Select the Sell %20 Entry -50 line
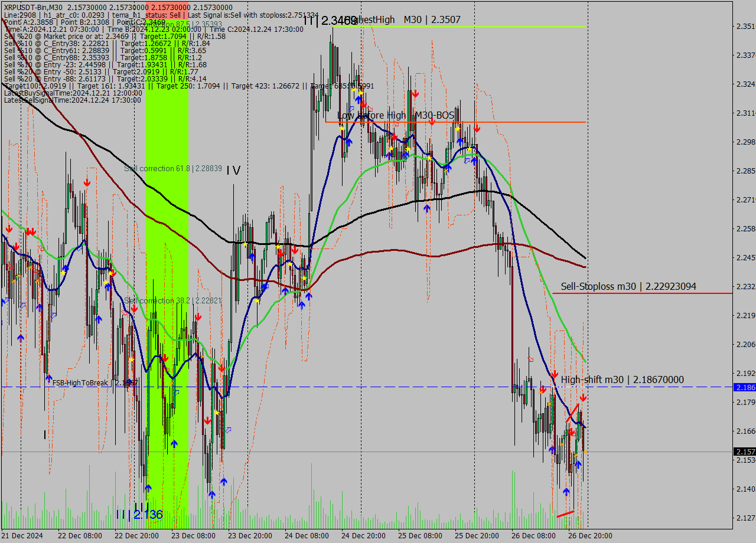The height and width of the screenshot is (543, 756). (101, 71)
